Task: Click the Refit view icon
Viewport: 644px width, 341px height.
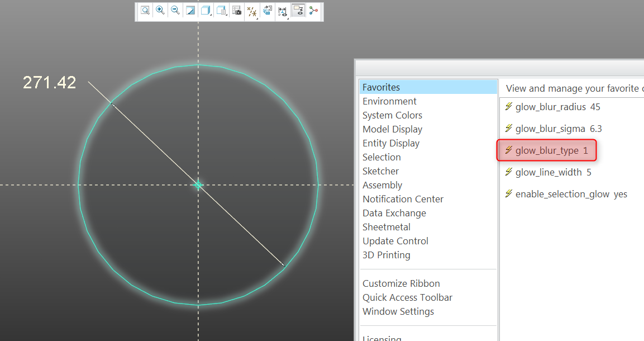Action: click(x=145, y=11)
